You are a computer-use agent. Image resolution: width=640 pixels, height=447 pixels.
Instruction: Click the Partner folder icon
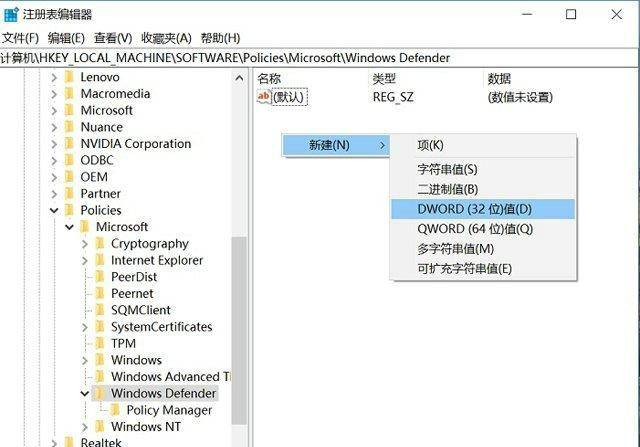70,193
